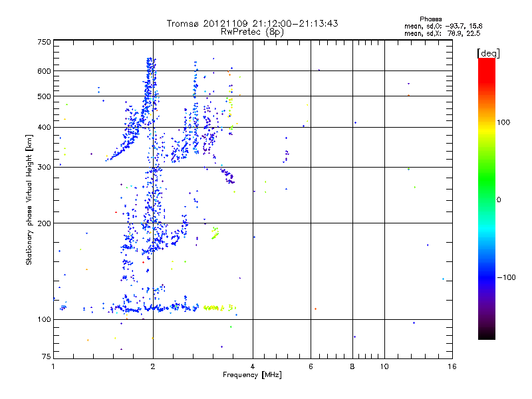Click the 'Phases' header text
The image size is (532, 399).
click(430, 19)
